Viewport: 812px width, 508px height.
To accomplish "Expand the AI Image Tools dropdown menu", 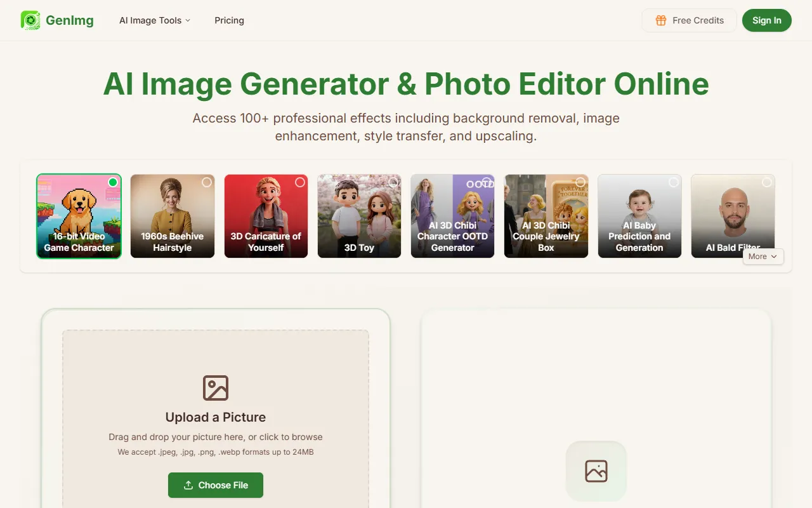I will click(x=155, y=20).
